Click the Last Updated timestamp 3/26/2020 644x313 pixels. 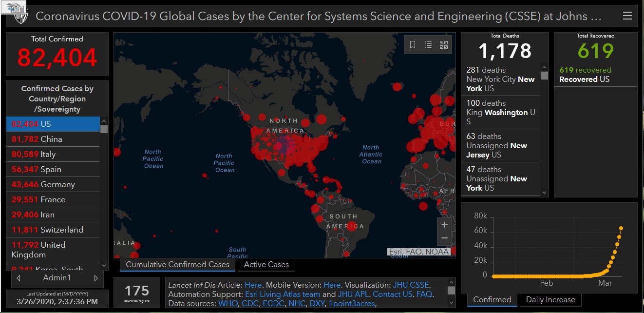pos(57,302)
